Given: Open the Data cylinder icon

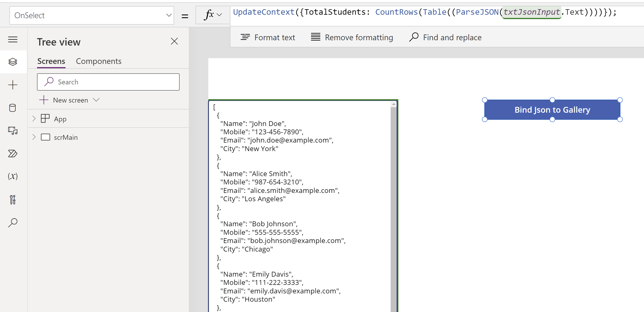Looking at the screenshot, I should click(x=12, y=108).
